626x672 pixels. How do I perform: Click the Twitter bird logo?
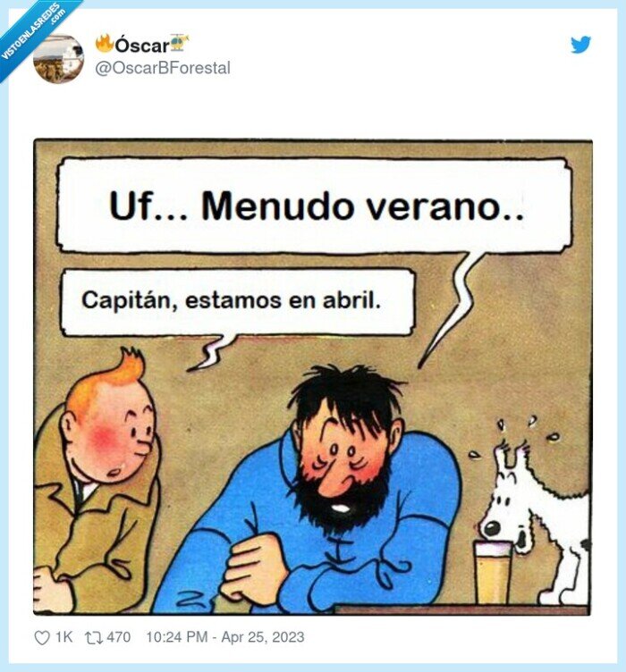pos(580,45)
